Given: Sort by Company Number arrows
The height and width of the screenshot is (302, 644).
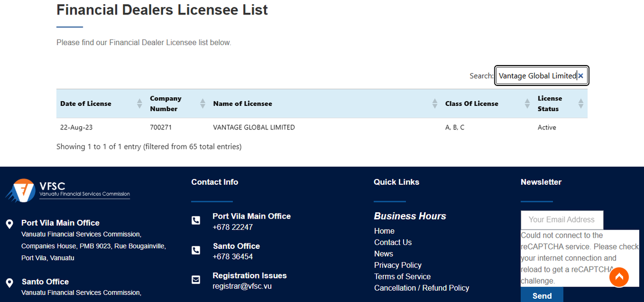Looking at the screenshot, I should click(x=203, y=104).
